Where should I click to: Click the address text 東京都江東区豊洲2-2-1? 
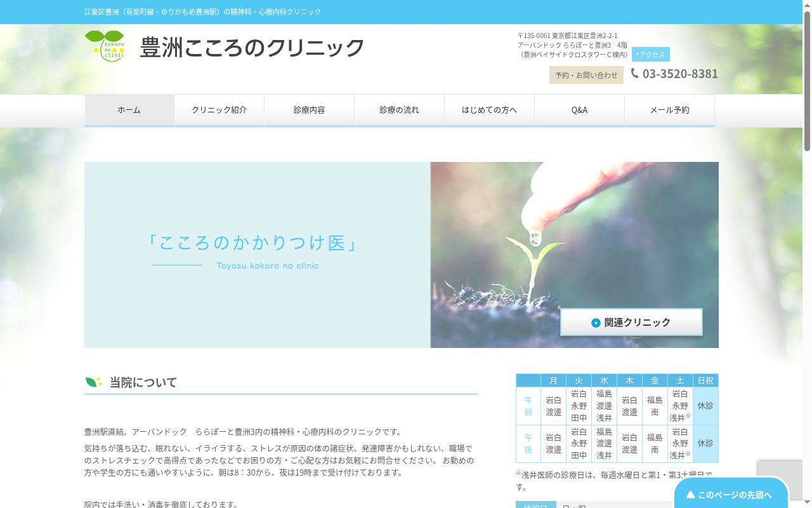pyautogui.click(x=584, y=36)
